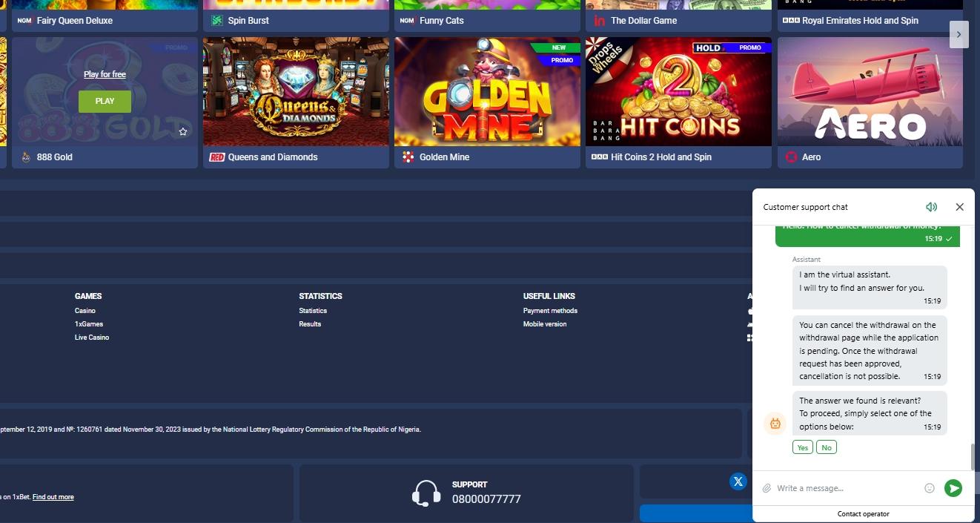
Task: Open Golden Mine game thumbnail
Action: pyautogui.click(x=487, y=91)
